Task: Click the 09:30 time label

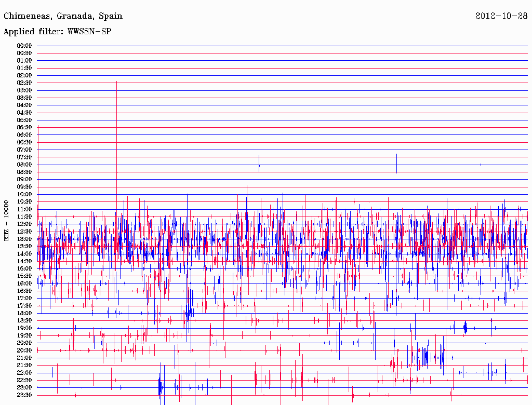Action: pos(24,187)
